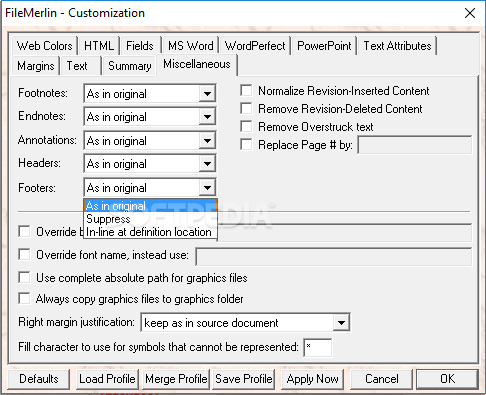Open the Text tab
The width and height of the screenshot is (486, 395).
coord(81,66)
